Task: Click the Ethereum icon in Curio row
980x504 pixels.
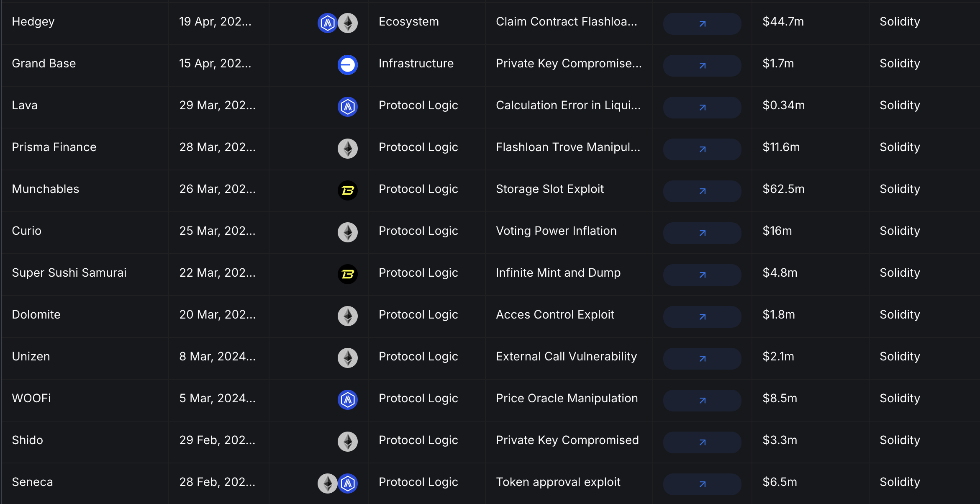Action: (x=347, y=232)
